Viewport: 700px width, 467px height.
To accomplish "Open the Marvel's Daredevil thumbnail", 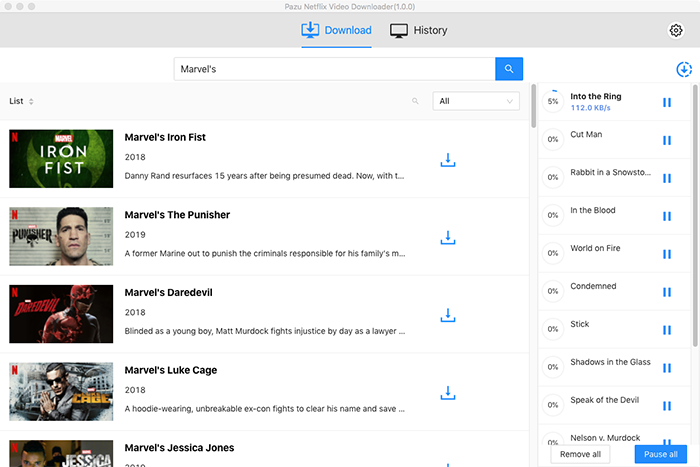I will (x=61, y=315).
